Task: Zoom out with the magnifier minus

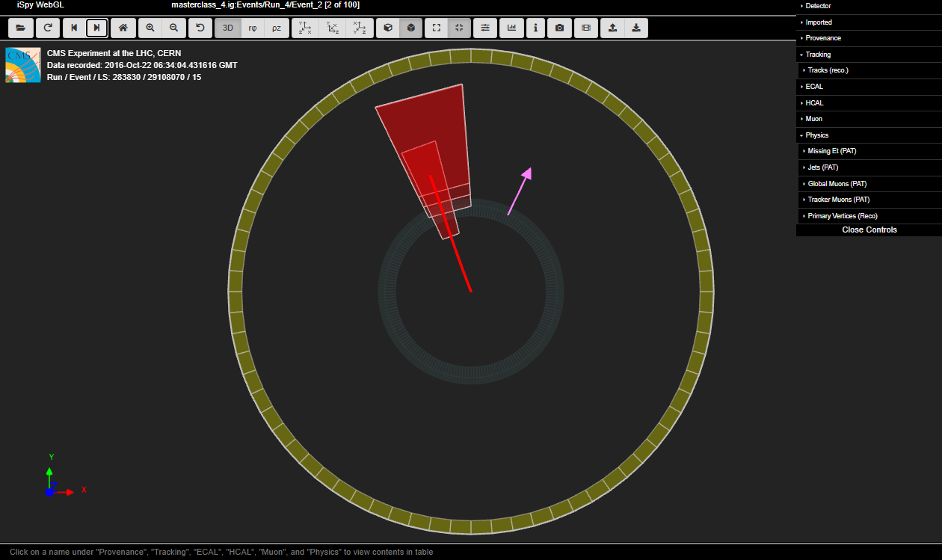Action: coord(174,28)
